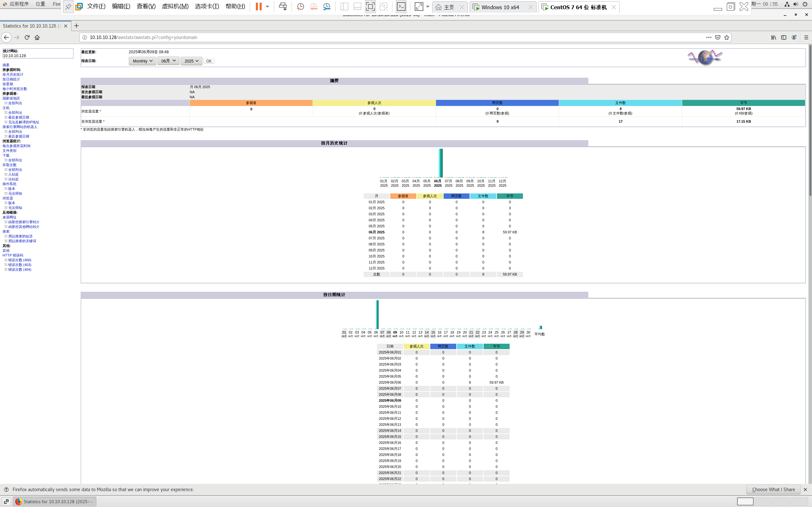Open the 虚拟机(M) menu

click(175, 7)
